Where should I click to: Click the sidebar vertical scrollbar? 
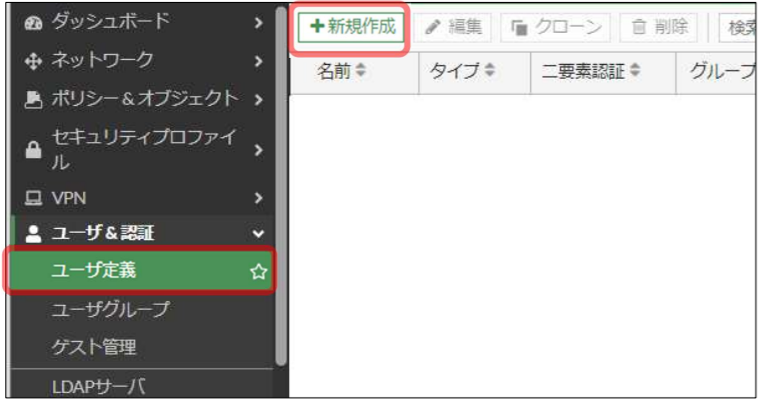[281, 187]
